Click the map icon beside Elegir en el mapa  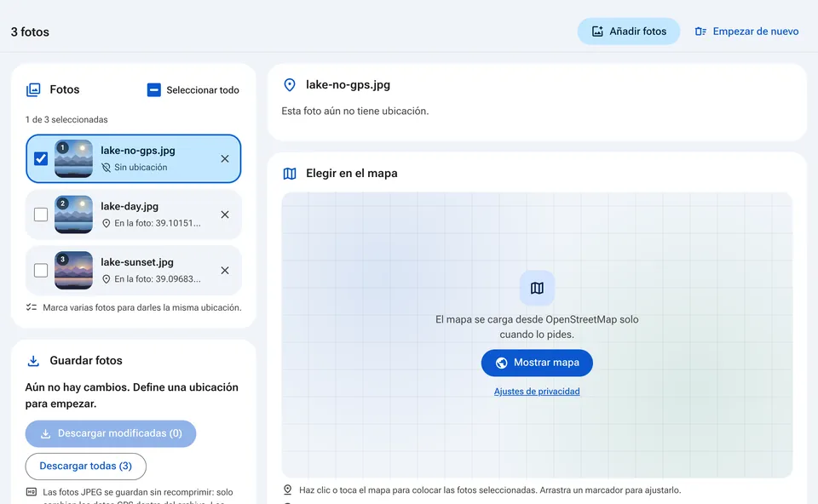coord(290,174)
